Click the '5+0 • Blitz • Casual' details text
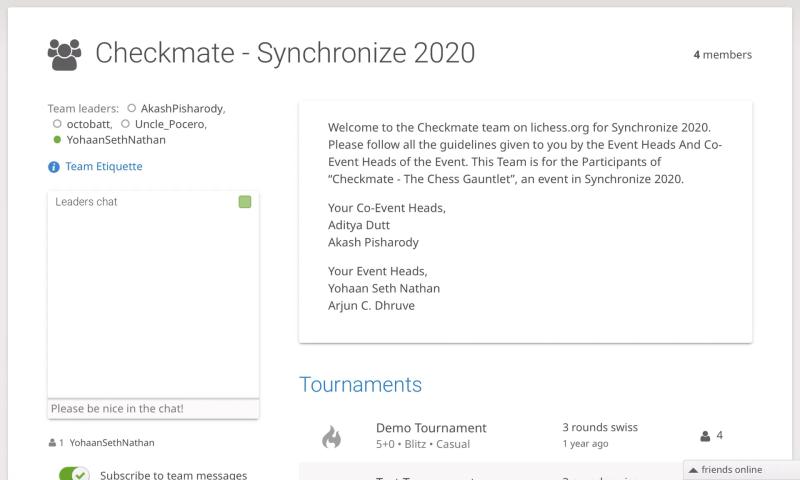 coord(423,444)
